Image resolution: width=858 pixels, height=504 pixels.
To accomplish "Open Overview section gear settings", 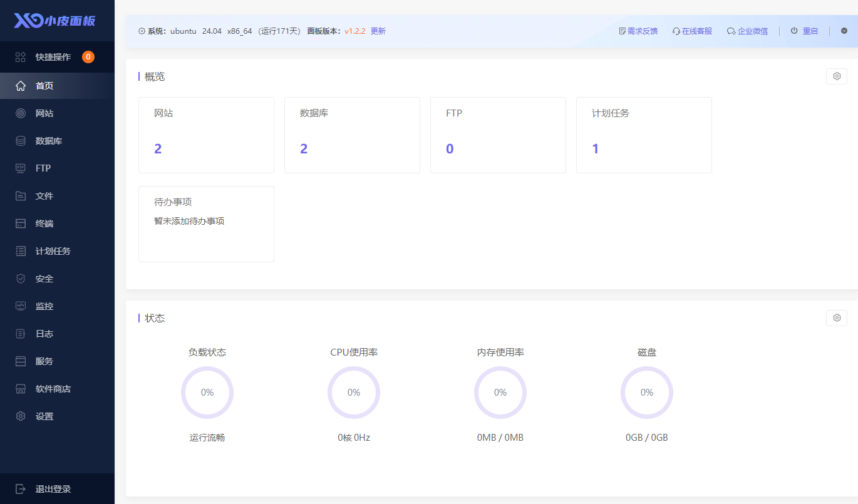I will point(836,76).
